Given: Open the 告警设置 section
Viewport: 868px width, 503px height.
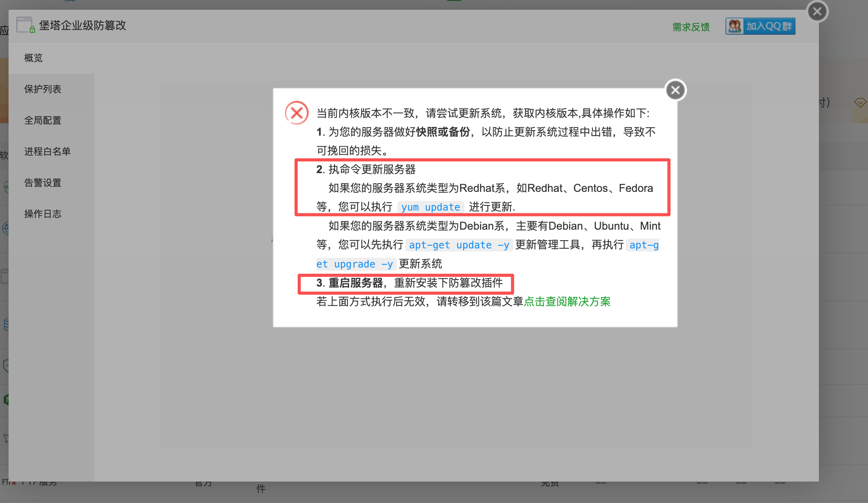Looking at the screenshot, I should click(x=42, y=182).
